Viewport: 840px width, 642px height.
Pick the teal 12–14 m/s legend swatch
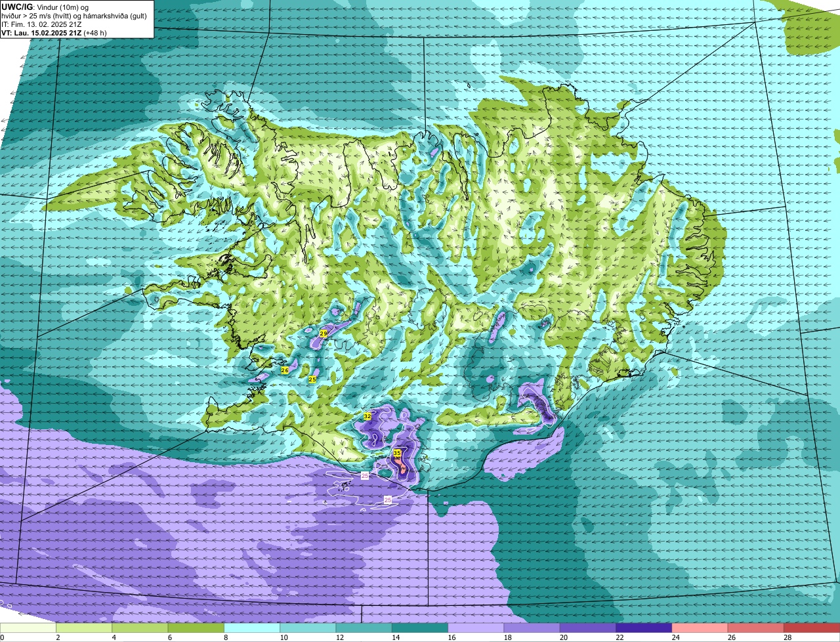[x=364, y=628]
